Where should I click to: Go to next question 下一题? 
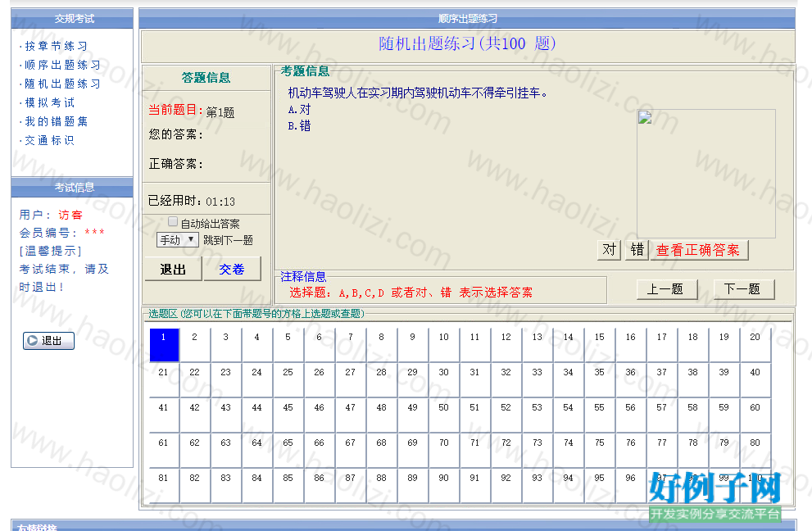[x=742, y=289]
